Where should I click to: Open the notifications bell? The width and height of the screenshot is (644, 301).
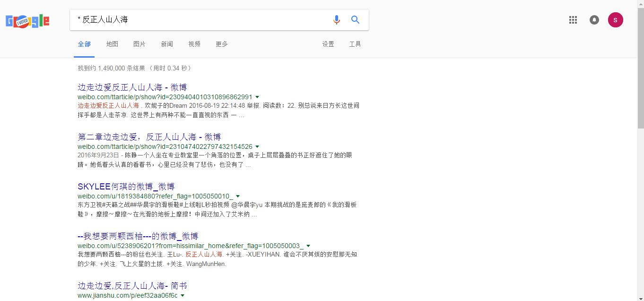[594, 20]
